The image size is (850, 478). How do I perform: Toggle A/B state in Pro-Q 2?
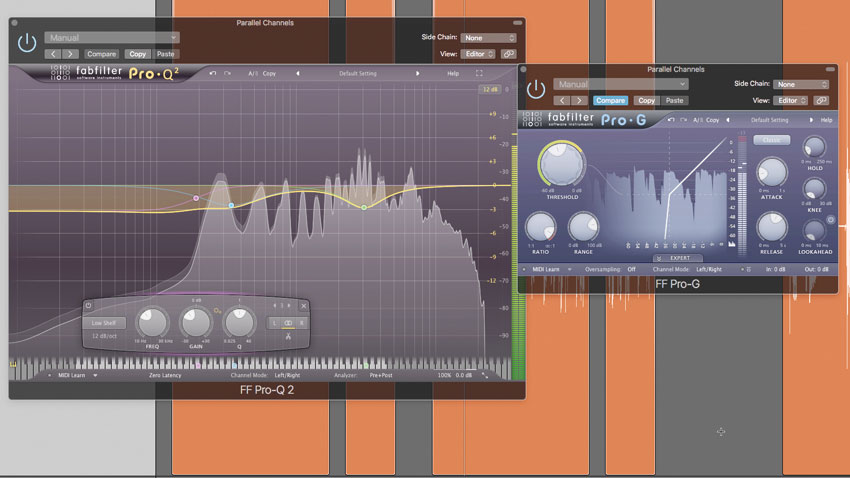253,73
